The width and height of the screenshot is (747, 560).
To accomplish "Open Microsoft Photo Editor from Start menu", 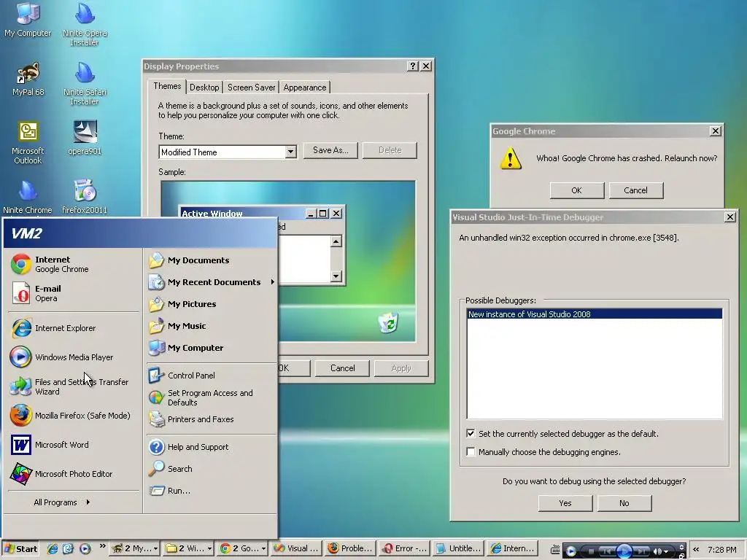I will [74, 474].
